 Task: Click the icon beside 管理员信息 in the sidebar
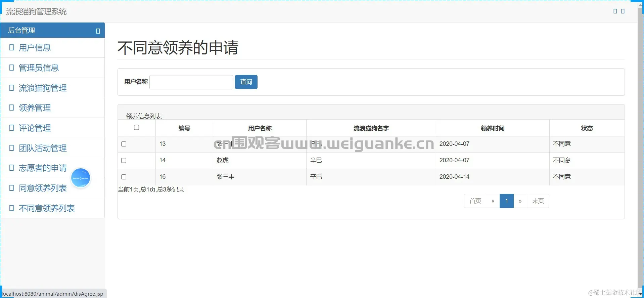click(x=11, y=68)
